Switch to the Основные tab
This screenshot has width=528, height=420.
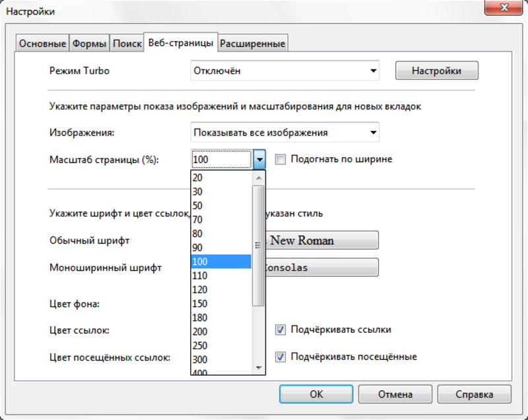tap(42, 44)
